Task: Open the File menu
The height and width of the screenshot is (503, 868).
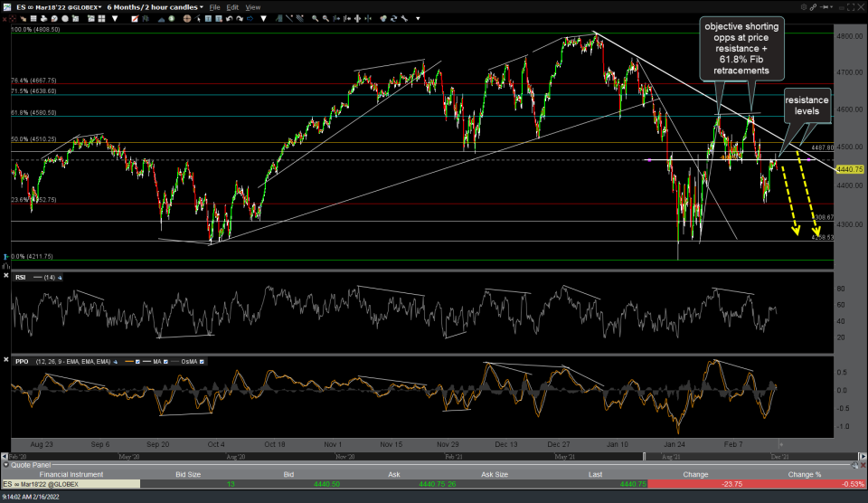Action: tap(214, 7)
